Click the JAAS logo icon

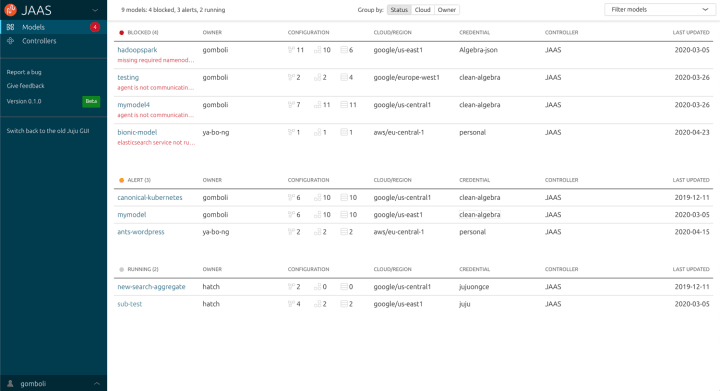(10, 10)
